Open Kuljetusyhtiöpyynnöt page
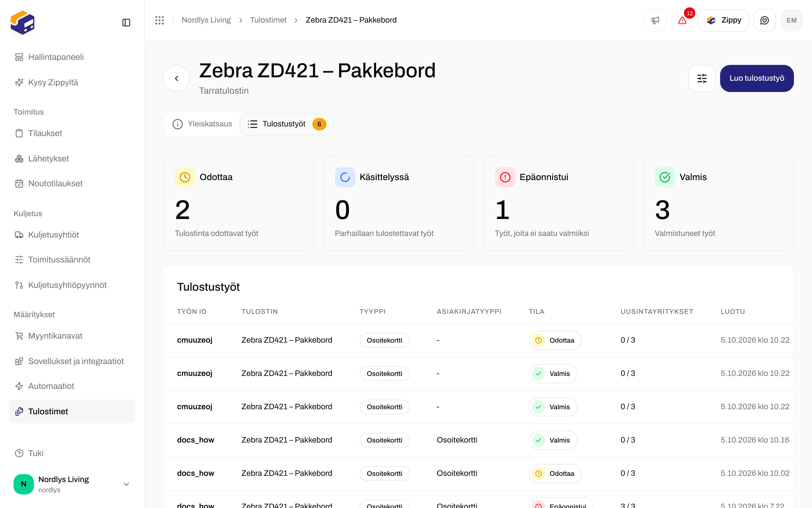Screen dimensions: 812x508 point(72,285)
